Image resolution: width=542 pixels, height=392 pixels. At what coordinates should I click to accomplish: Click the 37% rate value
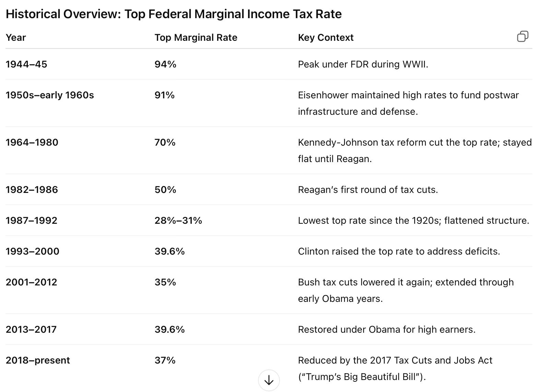(165, 360)
